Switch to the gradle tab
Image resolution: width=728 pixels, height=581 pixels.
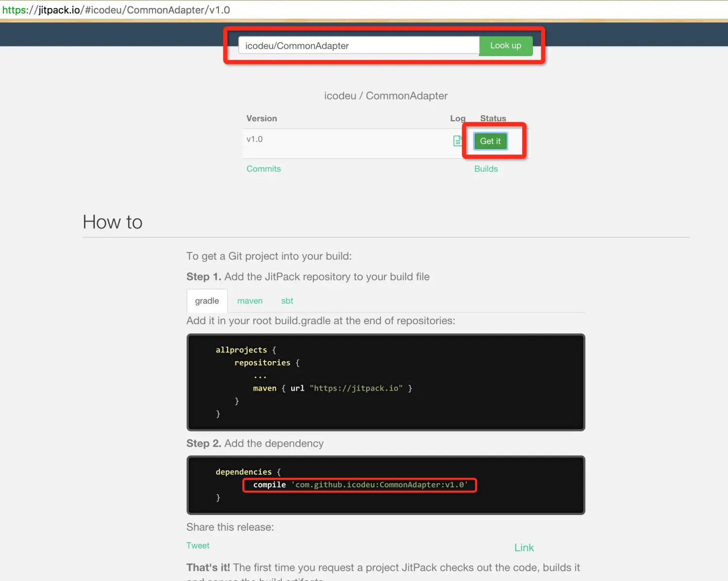(207, 301)
